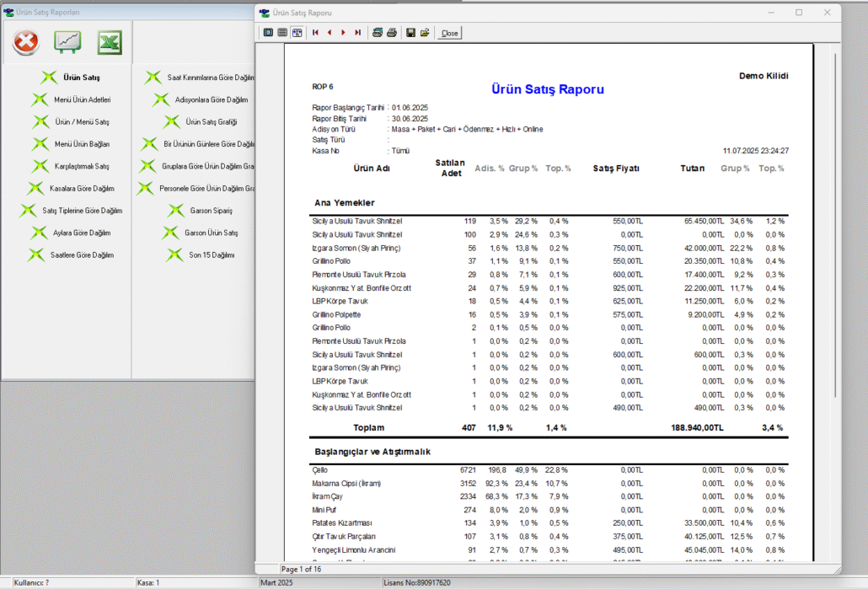Image resolution: width=868 pixels, height=589 pixels.
Task: Open Kasalara Göre Dağılım report
Action: pos(70,188)
